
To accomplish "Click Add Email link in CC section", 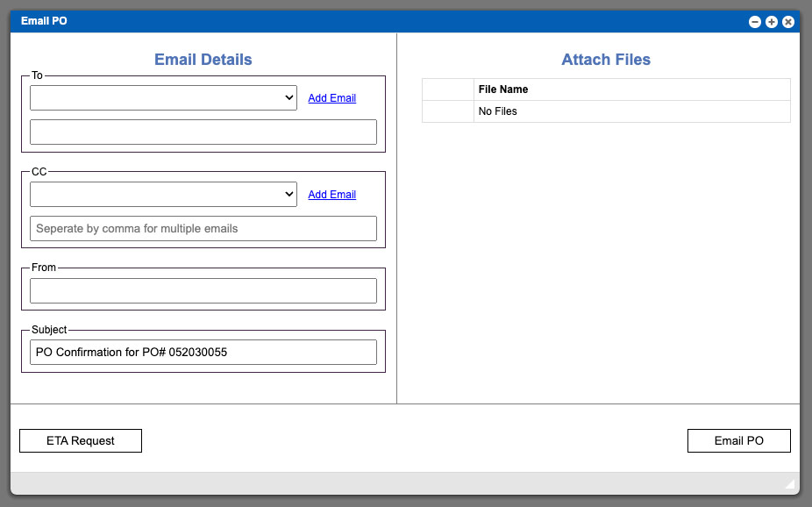I will pyautogui.click(x=332, y=194).
